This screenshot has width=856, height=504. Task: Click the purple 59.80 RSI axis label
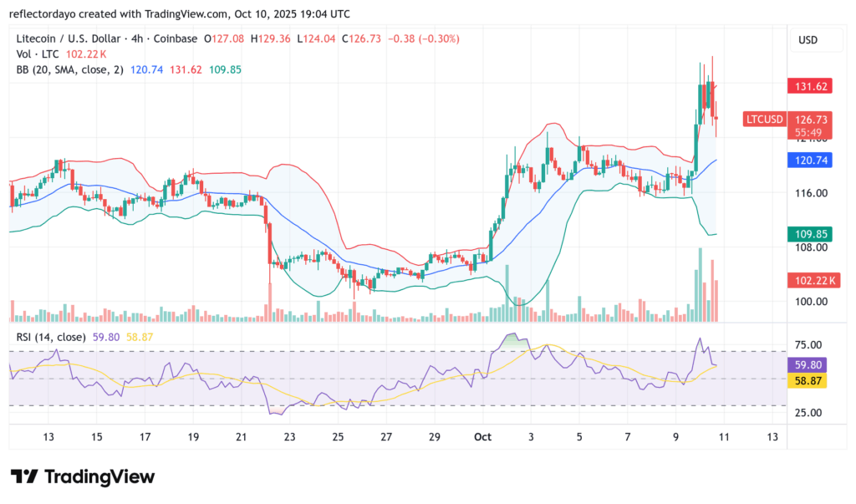[808, 364]
